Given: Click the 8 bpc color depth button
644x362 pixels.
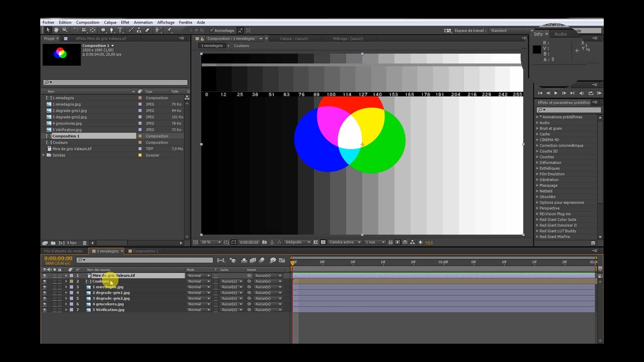Looking at the screenshot, I should 72,243.
